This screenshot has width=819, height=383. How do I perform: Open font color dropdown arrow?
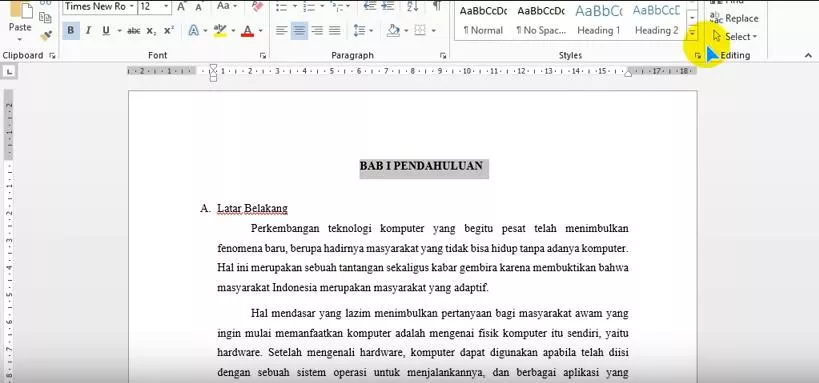click(260, 31)
